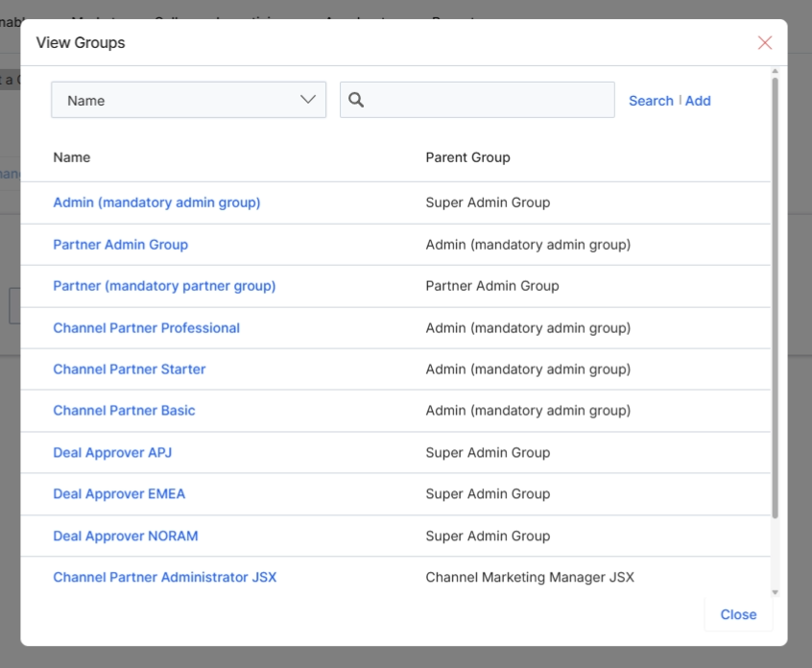Open Channel Partner Starter group
Screen dimensions: 812x668
coord(129,370)
